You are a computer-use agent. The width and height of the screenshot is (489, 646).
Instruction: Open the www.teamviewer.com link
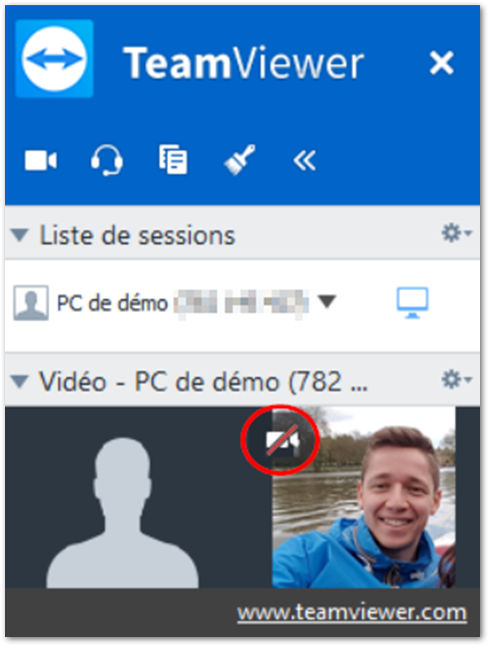352,613
